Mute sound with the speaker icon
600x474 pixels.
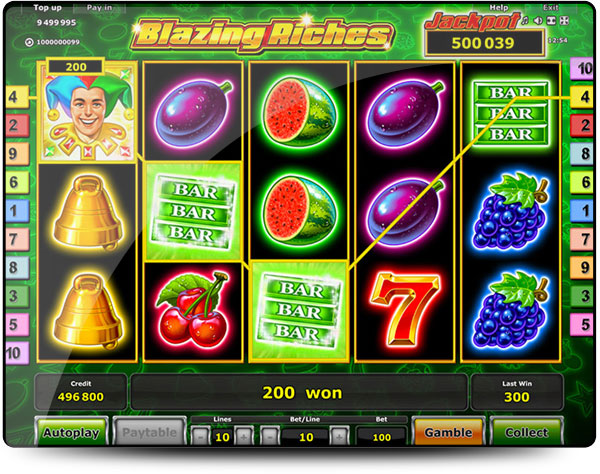(x=538, y=21)
